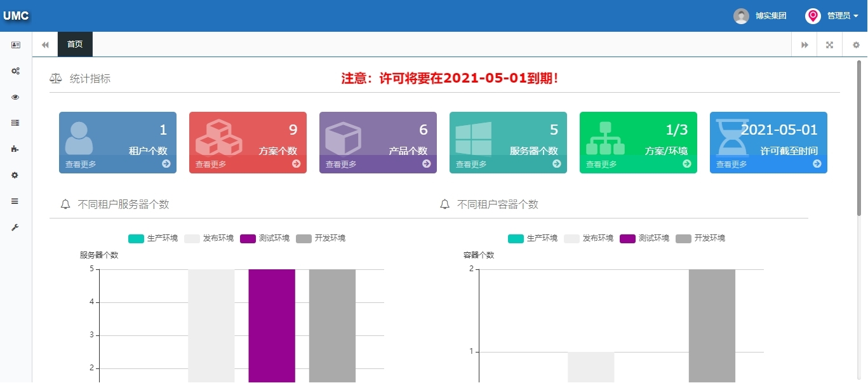The width and height of the screenshot is (868, 383).
Task: Click arrow icon on 租户个数 card
Action: 166,164
